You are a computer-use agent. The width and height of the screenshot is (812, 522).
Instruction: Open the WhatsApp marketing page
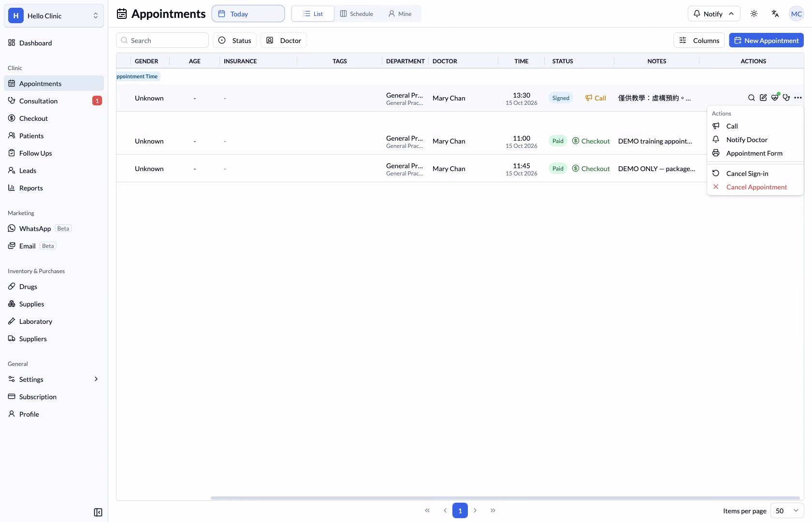pyautogui.click(x=54, y=229)
